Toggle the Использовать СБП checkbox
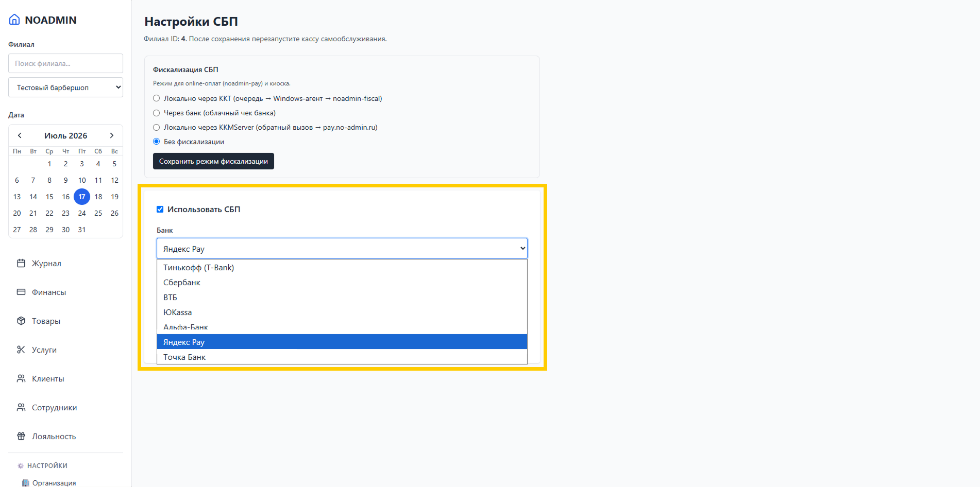Image resolution: width=980 pixels, height=487 pixels. [160, 209]
